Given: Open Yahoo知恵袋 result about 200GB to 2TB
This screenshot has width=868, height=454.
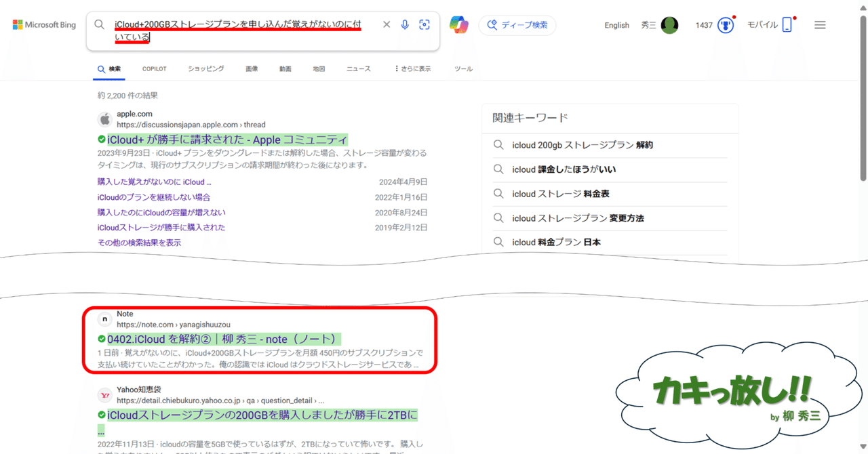Looking at the screenshot, I should tap(262, 415).
